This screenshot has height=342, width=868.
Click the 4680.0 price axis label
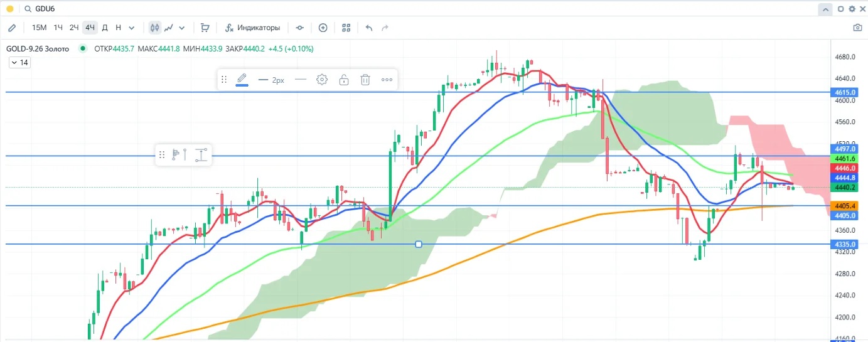click(846, 57)
